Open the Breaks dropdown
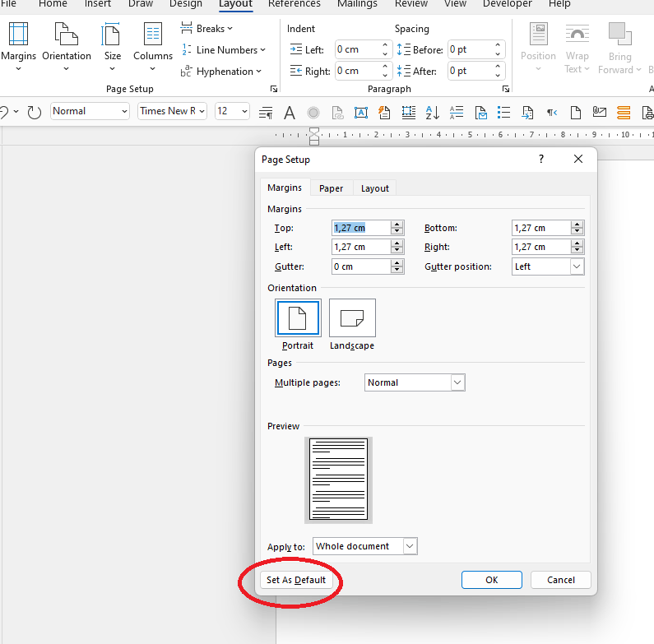 [206, 28]
